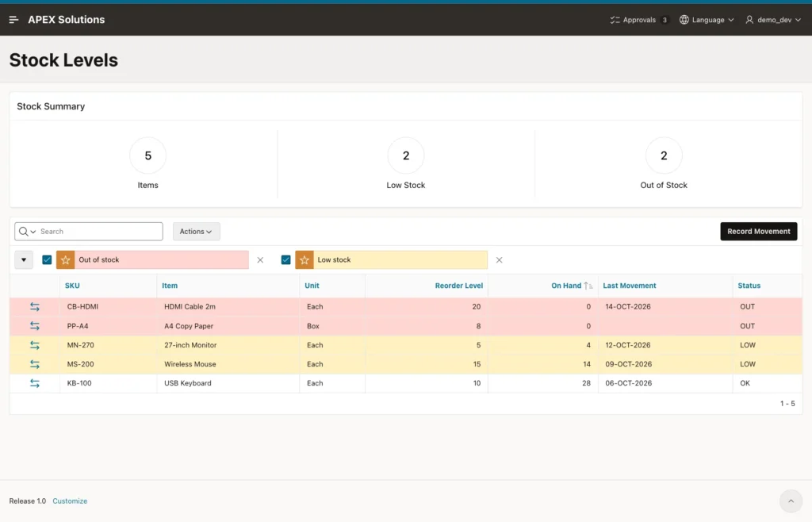Open the Approvals menu item
Viewport: 812px width, 522px height.
click(x=638, y=20)
